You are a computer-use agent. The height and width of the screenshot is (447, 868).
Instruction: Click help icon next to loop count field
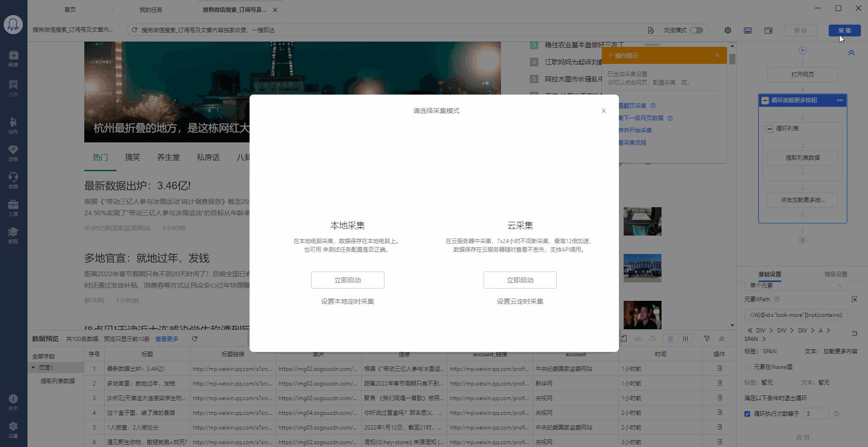(836, 414)
